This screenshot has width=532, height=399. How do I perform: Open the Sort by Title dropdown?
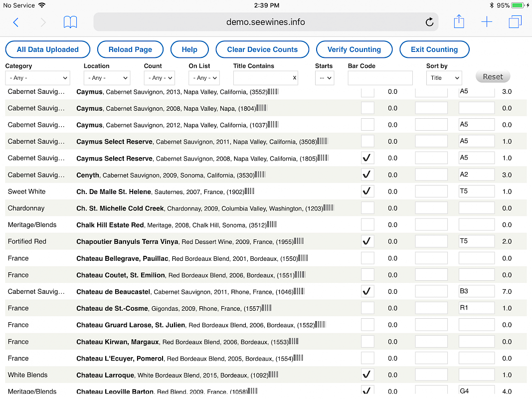point(444,78)
